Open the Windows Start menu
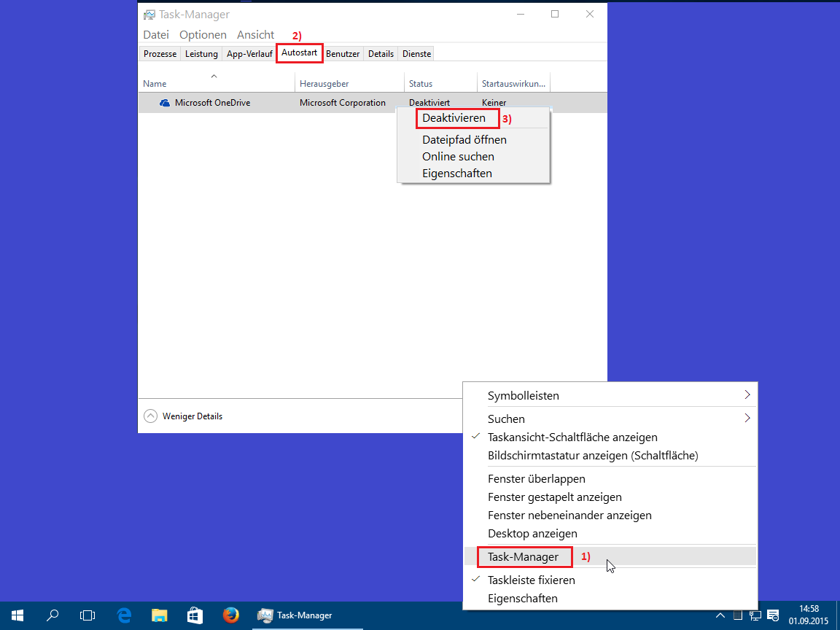 coord(17,615)
